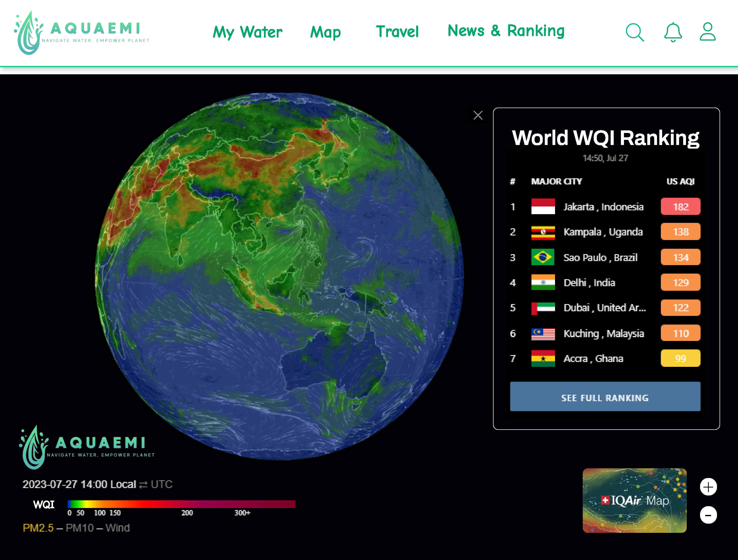Click the Brazil flag icon
Screen dimensions: 738x560
[x=543, y=257]
